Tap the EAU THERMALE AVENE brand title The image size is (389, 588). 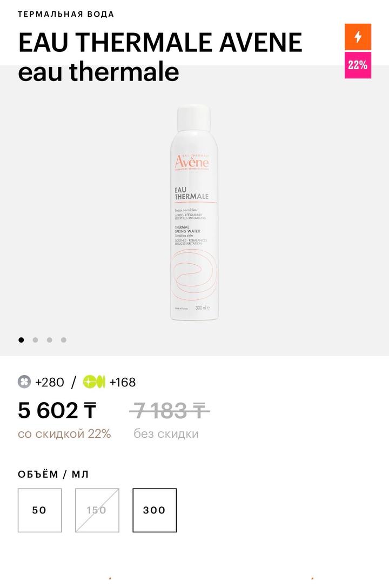pyautogui.click(x=160, y=42)
